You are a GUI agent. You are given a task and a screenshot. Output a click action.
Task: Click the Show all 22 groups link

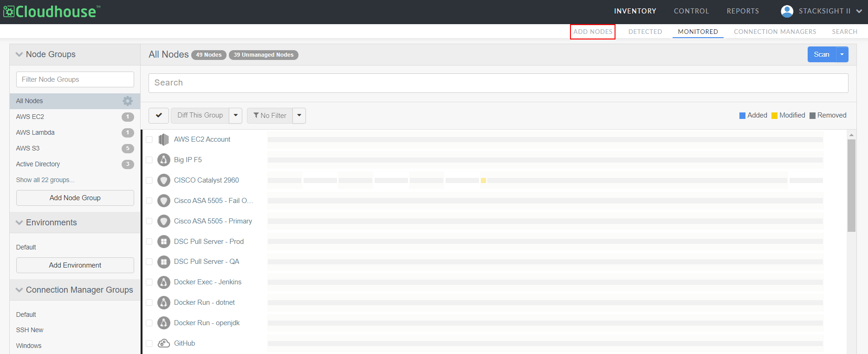(x=45, y=180)
